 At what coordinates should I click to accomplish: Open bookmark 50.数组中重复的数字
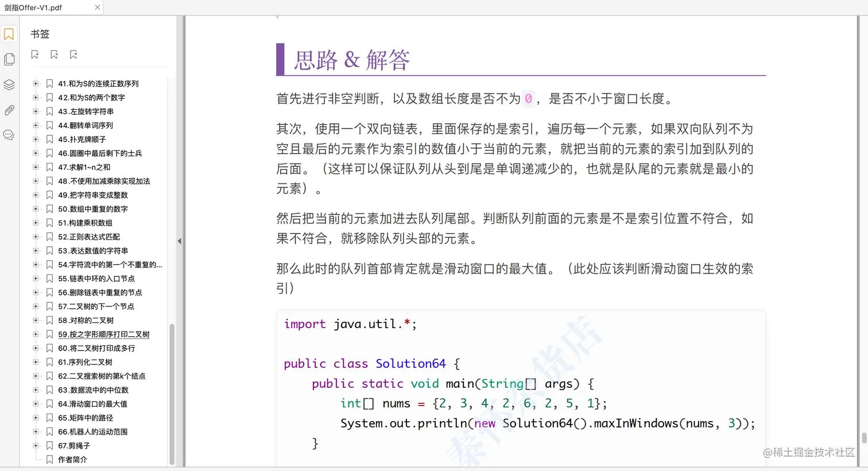point(93,209)
